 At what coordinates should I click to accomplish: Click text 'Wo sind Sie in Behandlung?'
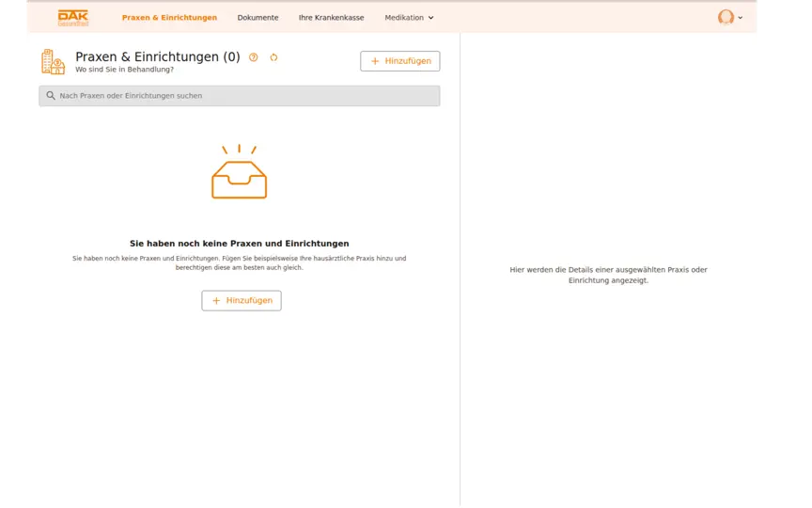pos(124,70)
